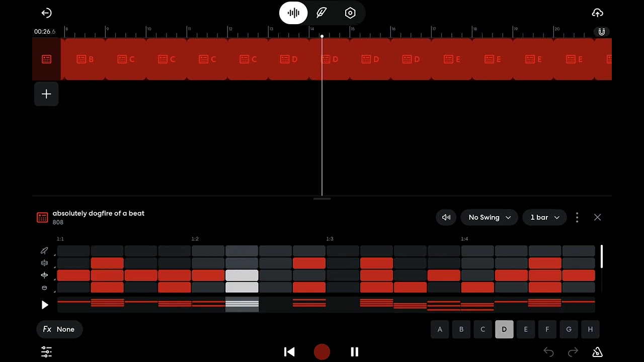The image size is (644, 362).
Task: Open the three-dot more options menu
Action: point(577,217)
